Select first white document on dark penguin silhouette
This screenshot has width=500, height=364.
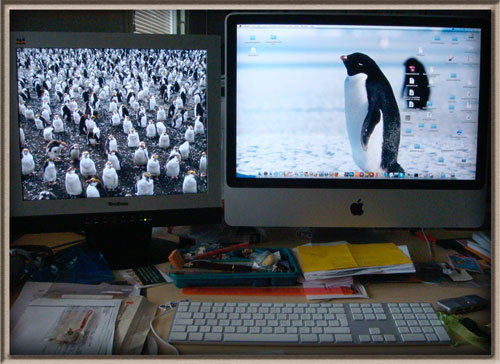point(412,81)
